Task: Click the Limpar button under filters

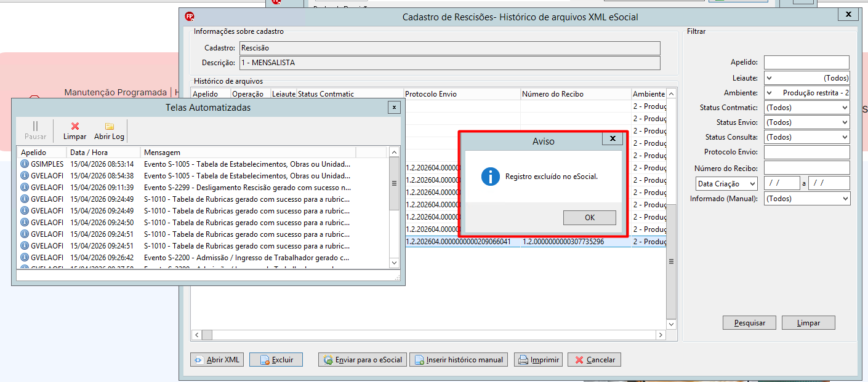Action: click(808, 323)
